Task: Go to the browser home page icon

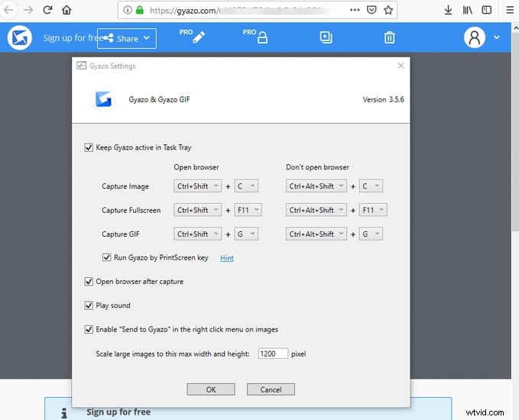Action: click(x=66, y=10)
